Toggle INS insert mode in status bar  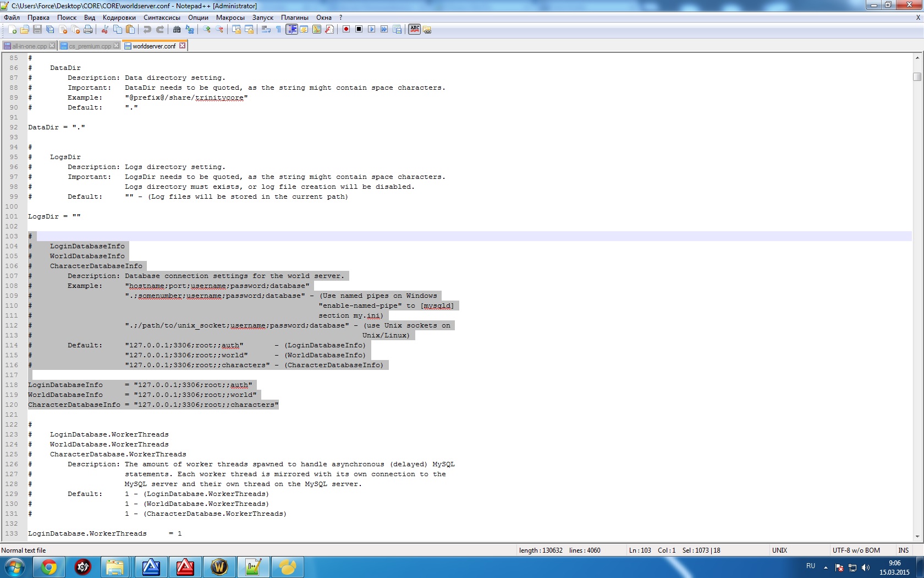tap(903, 550)
